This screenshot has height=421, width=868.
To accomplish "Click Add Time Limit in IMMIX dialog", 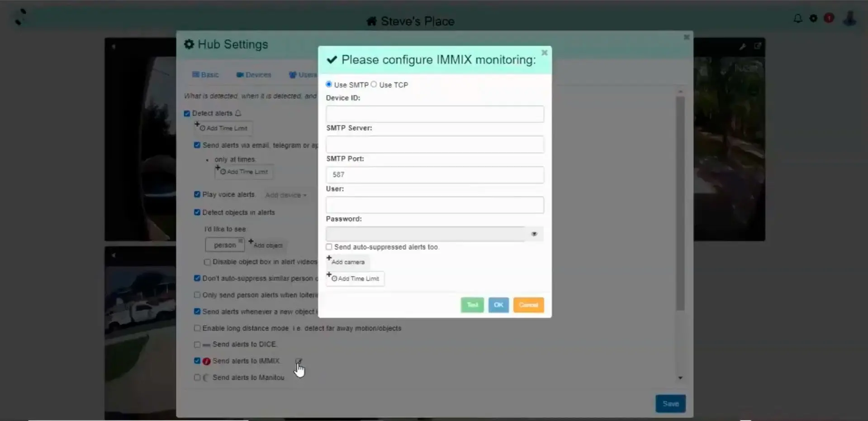I will 356,279.
